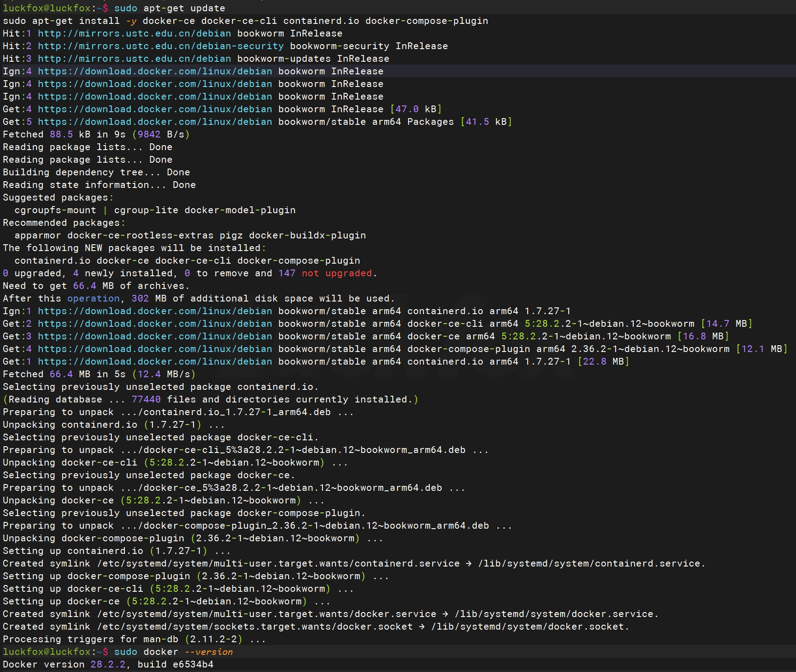Click the Docker version number 28.2.2
The height and width of the screenshot is (672, 796).
pos(107,664)
